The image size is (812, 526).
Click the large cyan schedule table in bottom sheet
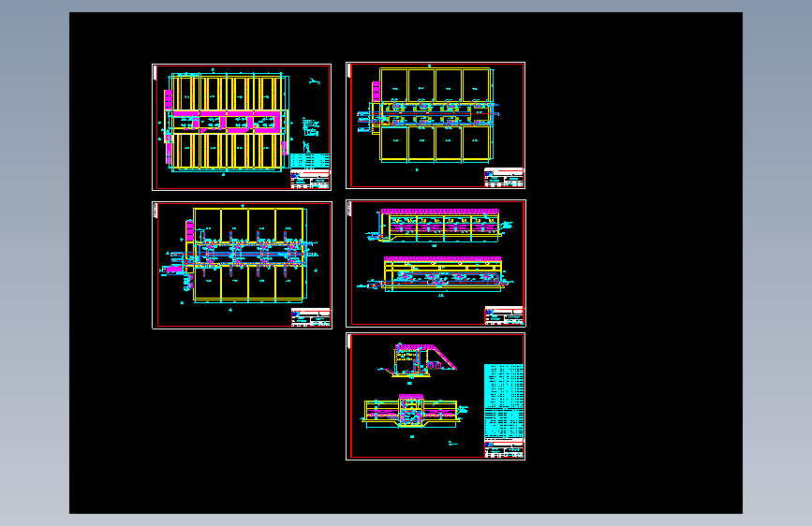pyautogui.click(x=504, y=402)
